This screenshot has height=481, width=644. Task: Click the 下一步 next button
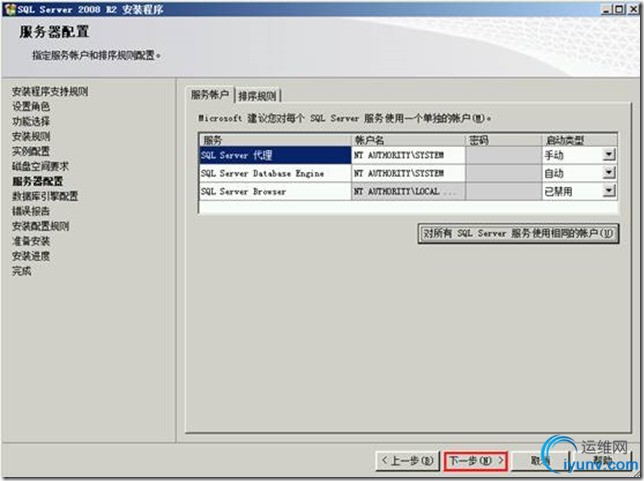pyautogui.click(x=476, y=461)
